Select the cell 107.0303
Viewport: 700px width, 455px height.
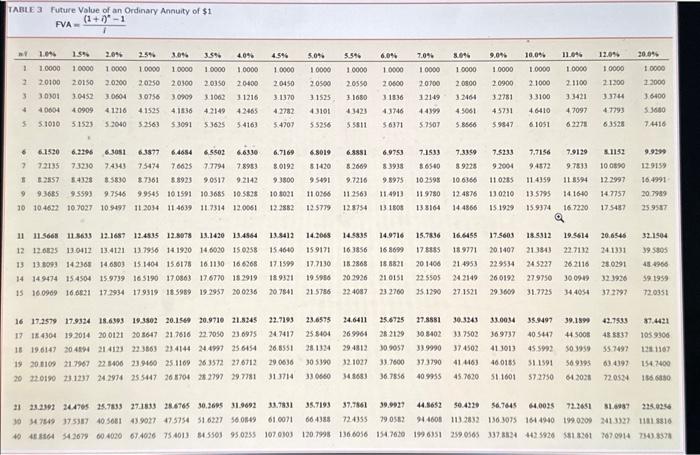click(x=279, y=435)
